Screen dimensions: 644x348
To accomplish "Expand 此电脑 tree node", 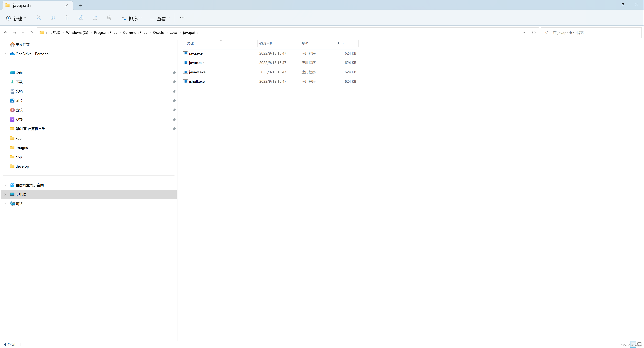I will [x=5, y=194].
